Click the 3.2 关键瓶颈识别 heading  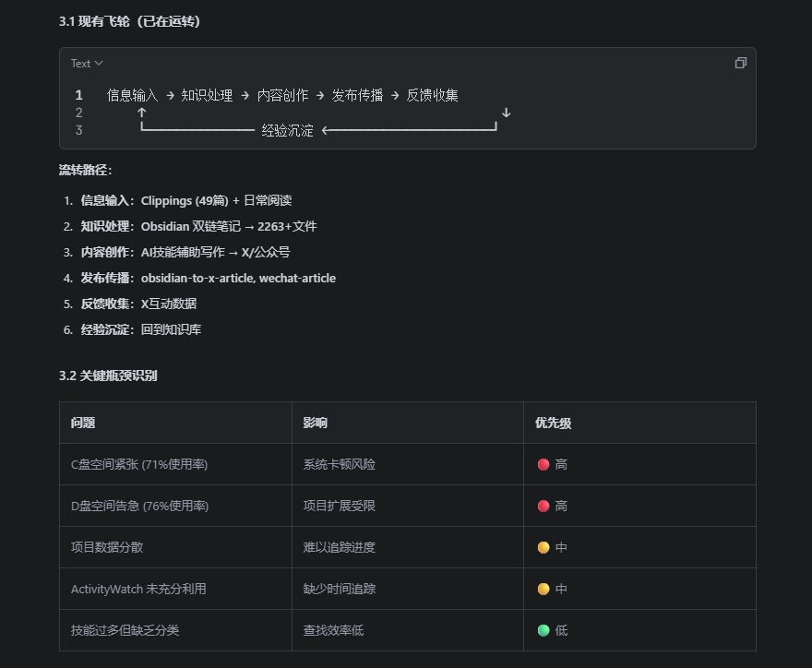[108, 376]
